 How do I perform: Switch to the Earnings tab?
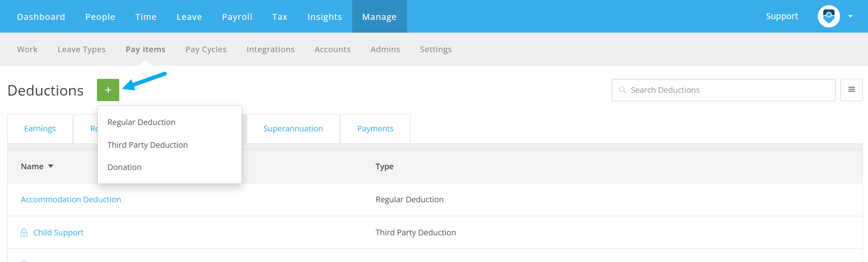tap(40, 129)
